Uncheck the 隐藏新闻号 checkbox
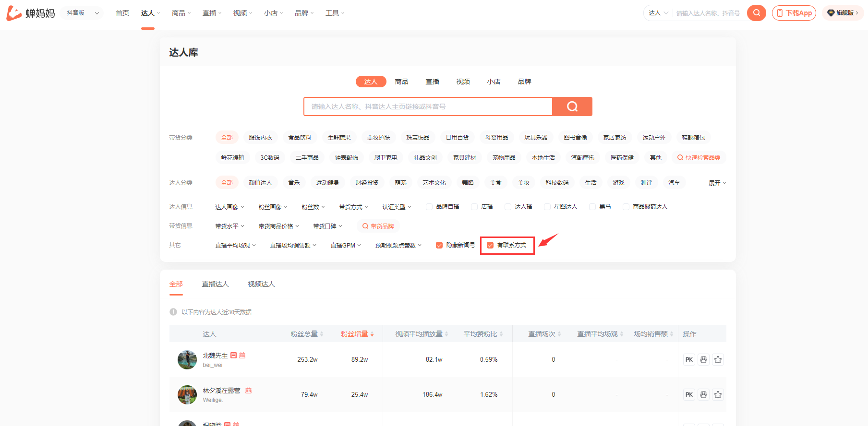Viewport: 868px width, 426px height. click(439, 245)
